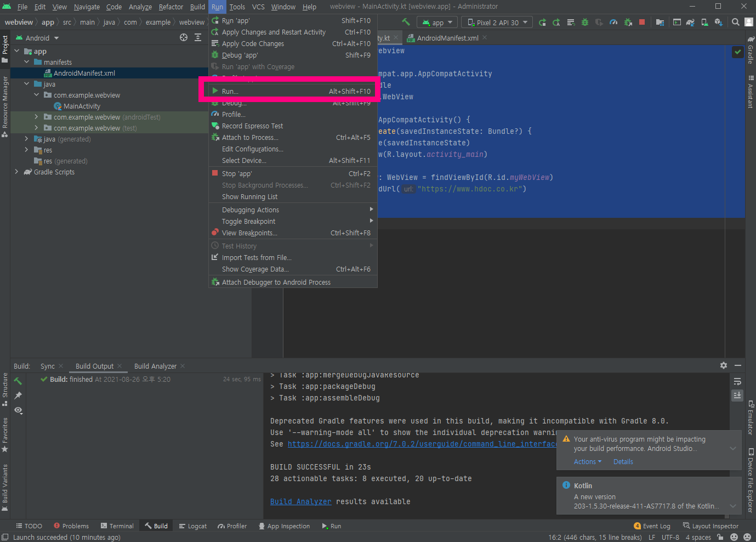Viewport: 756px width, 542px height.
Task: Click the UTF-8 encoding in status bar
Action: (670, 537)
